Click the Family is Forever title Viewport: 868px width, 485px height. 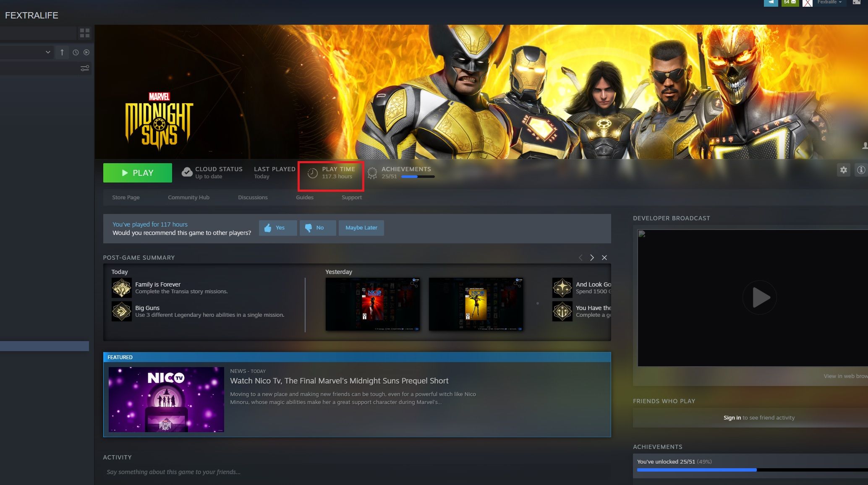click(x=158, y=284)
